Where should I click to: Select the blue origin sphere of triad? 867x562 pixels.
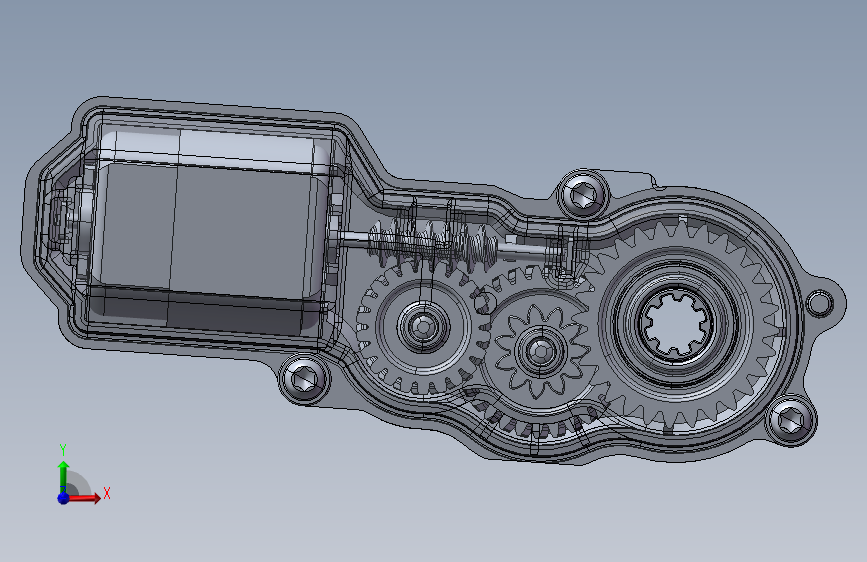tap(63, 498)
